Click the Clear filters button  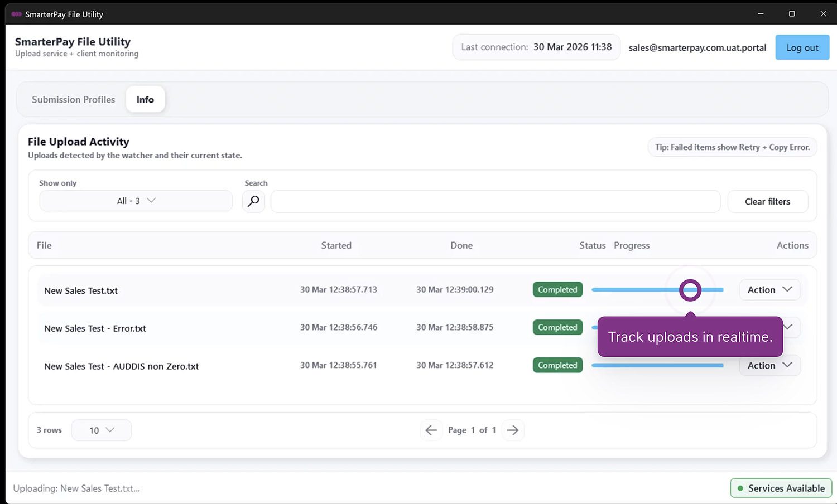tap(767, 201)
